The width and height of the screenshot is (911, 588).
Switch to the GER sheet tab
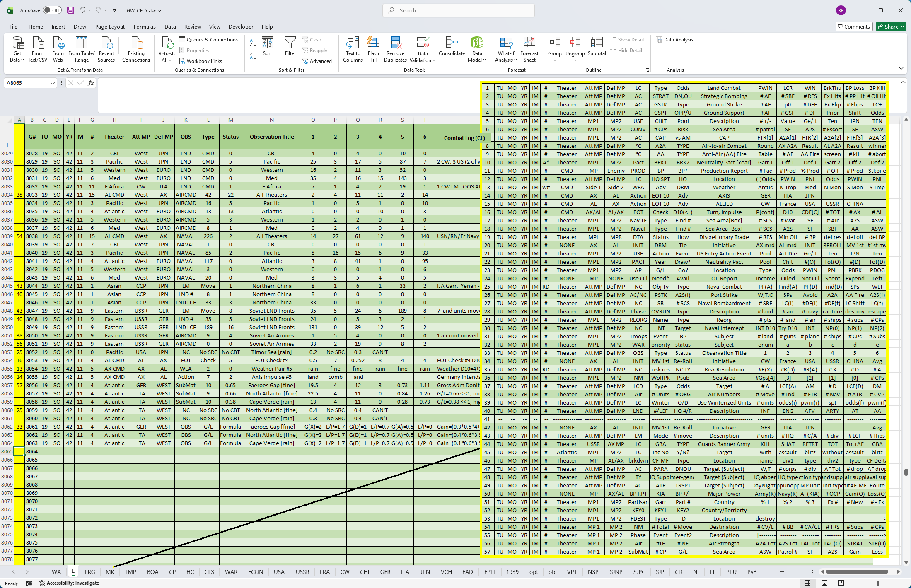tap(385, 572)
